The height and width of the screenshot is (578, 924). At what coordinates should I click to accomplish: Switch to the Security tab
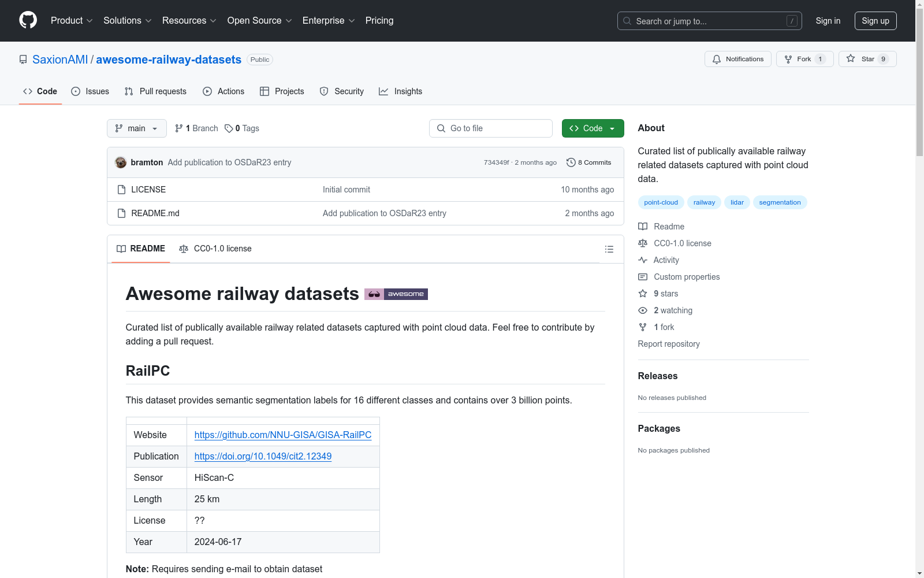[342, 91]
